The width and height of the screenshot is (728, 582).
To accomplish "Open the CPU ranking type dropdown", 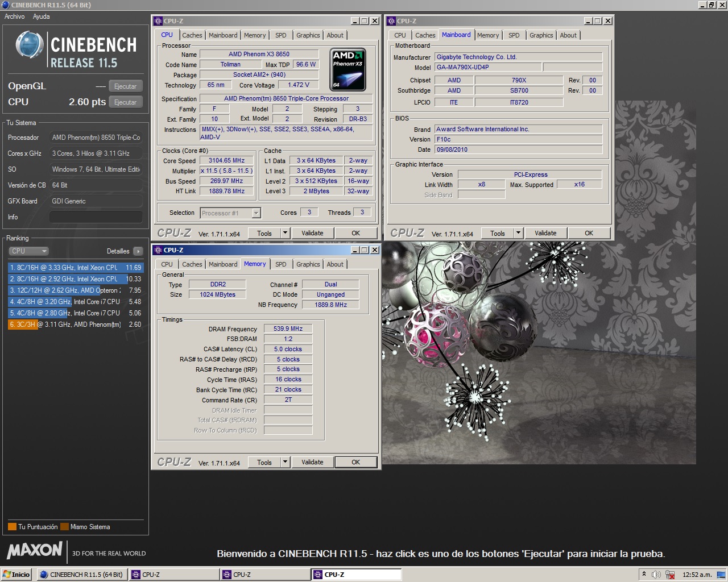I will pyautogui.click(x=28, y=251).
